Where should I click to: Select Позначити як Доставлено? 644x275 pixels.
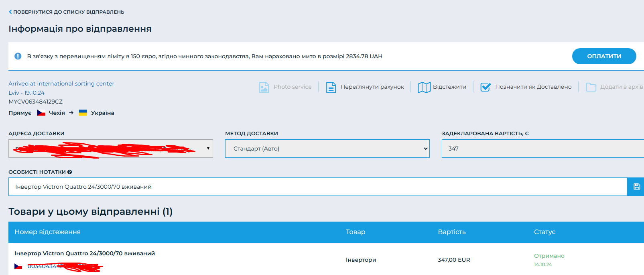533,87
